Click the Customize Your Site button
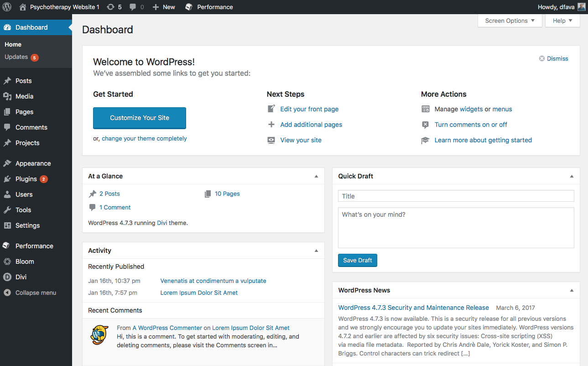The height and width of the screenshot is (366, 588). coord(140,118)
